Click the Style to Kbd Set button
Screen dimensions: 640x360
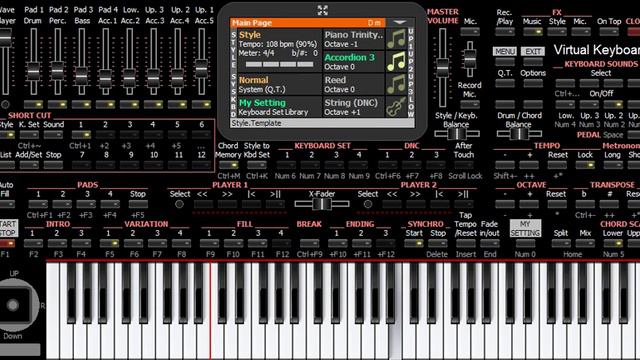pyautogui.click(x=257, y=165)
